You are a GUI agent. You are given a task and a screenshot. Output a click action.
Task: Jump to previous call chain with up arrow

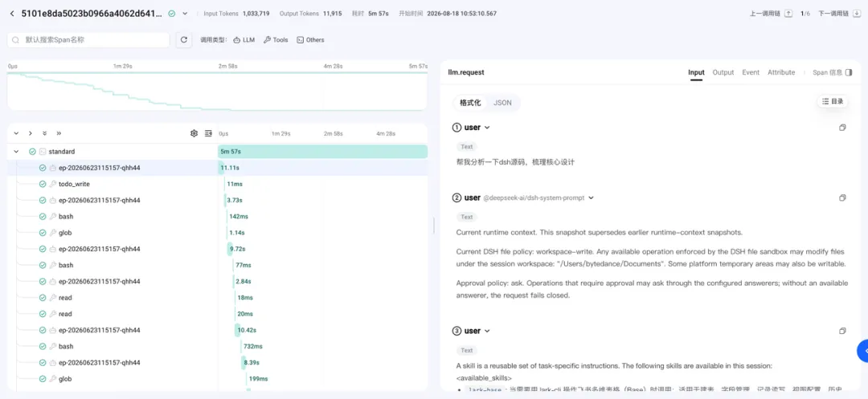point(788,14)
